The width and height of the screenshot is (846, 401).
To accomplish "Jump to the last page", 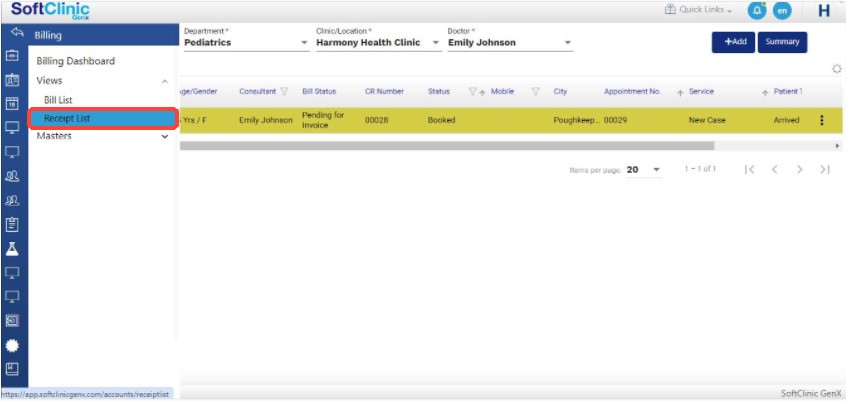I will click(x=825, y=170).
